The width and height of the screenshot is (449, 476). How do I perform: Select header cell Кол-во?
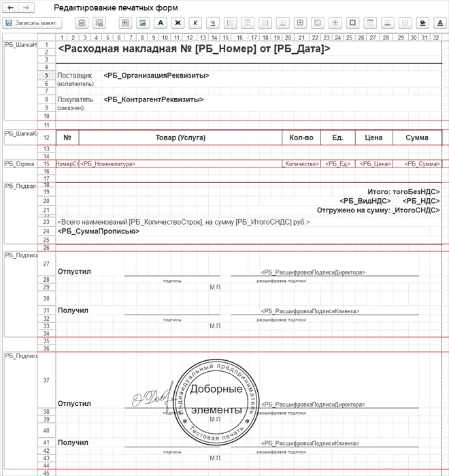pyautogui.click(x=301, y=138)
